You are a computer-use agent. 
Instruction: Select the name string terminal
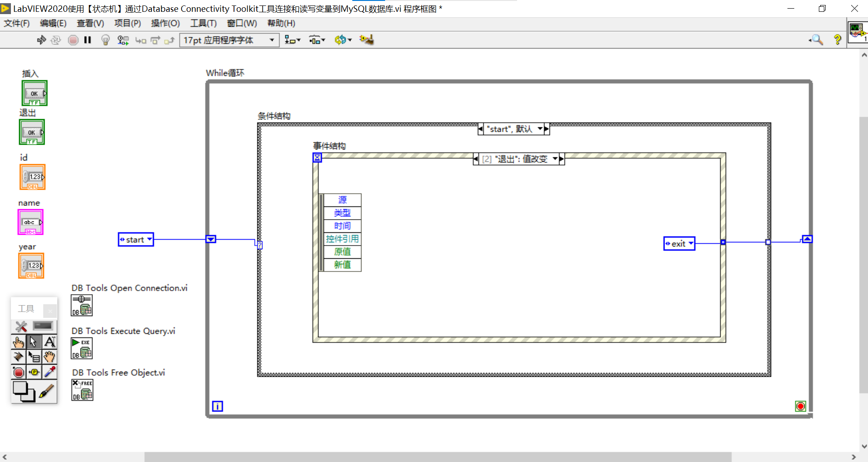coord(30,222)
